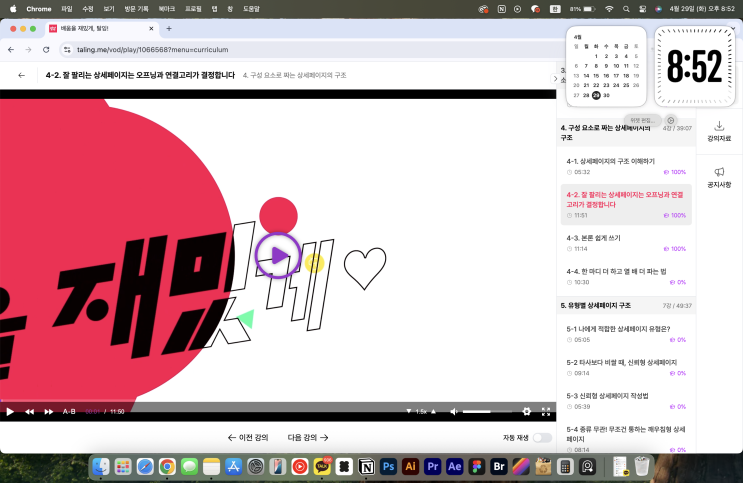743x483 pixels.
Task: Go to 이전 강의 (previous lecture)
Action: 248,437
